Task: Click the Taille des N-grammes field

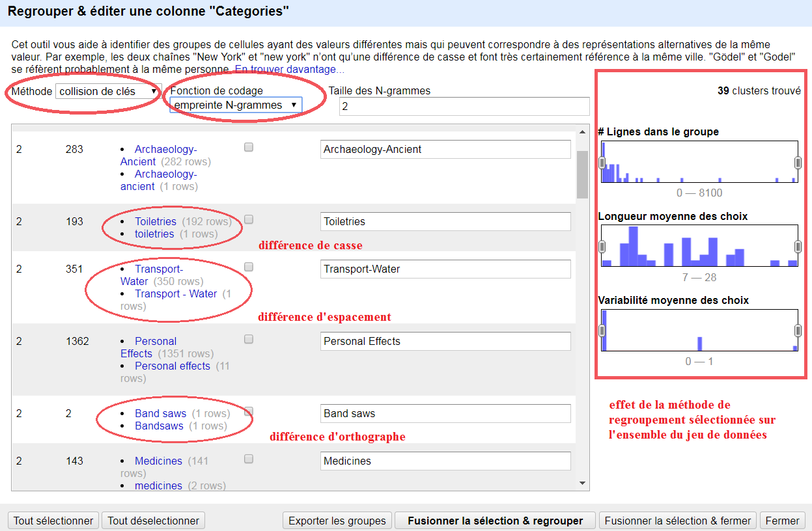Action: (x=464, y=106)
